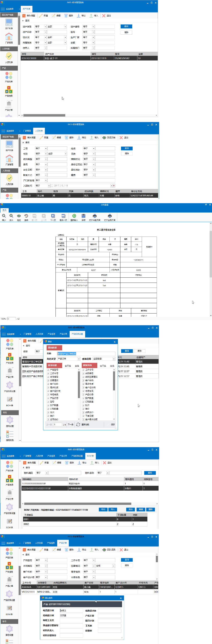Jump to last page (最后一页) icon
The image size is (212, 644).
tap(63, 216)
